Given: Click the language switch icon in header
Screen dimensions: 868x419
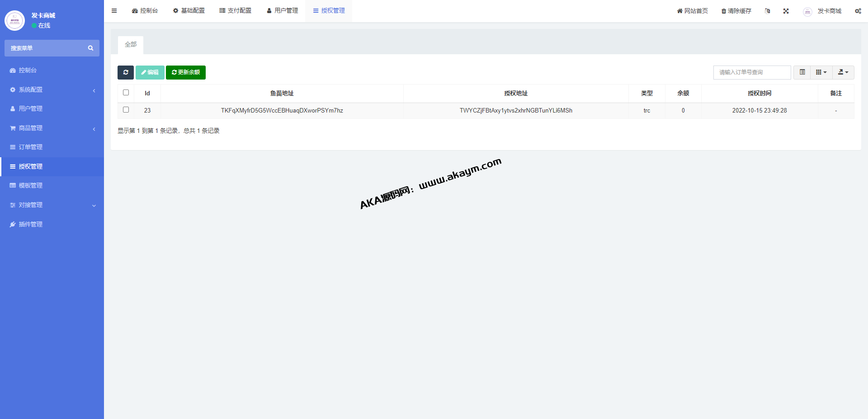Looking at the screenshot, I should point(767,11).
